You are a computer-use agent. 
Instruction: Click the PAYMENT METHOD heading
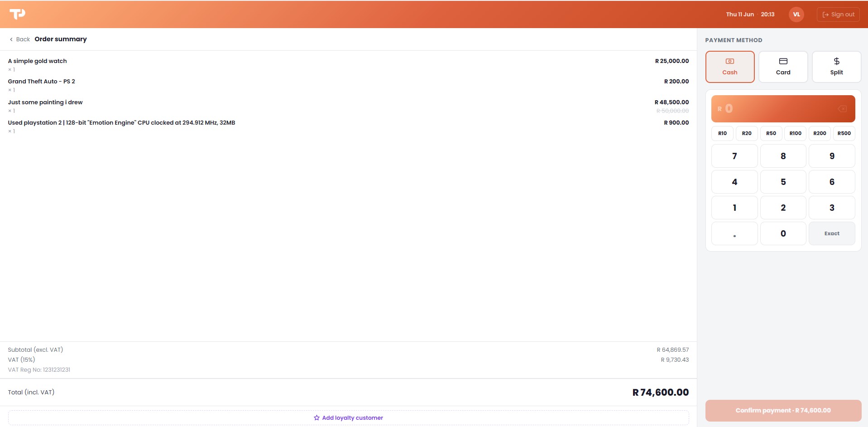tap(734, 40)
